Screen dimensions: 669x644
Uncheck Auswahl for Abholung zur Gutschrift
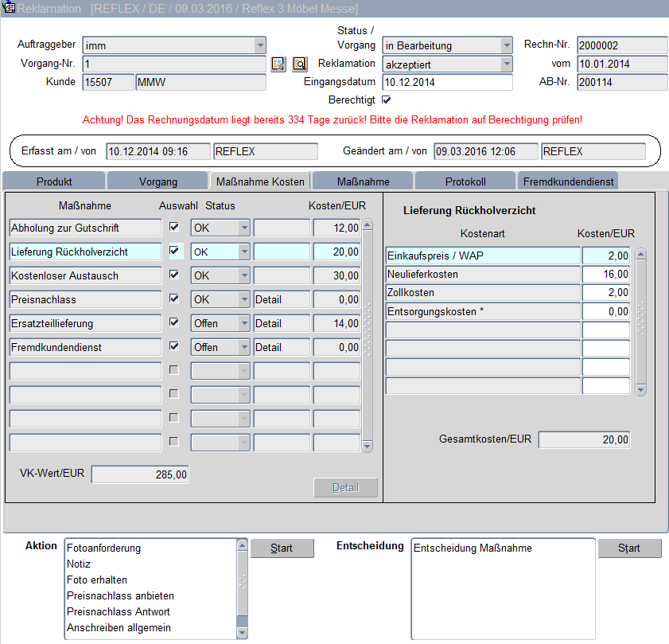click(174, 228)
